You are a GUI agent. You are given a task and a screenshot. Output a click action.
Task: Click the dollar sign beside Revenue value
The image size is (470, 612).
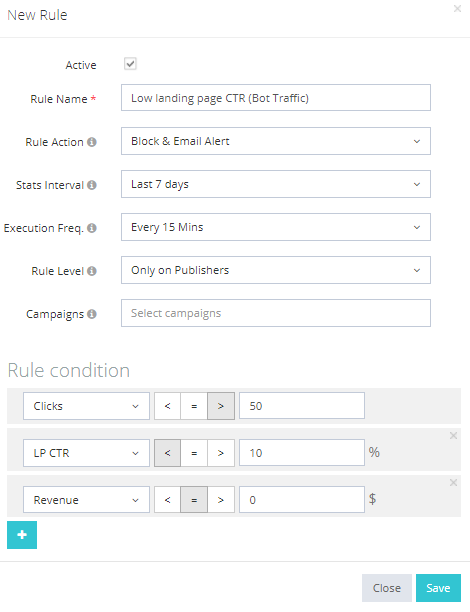372,499
